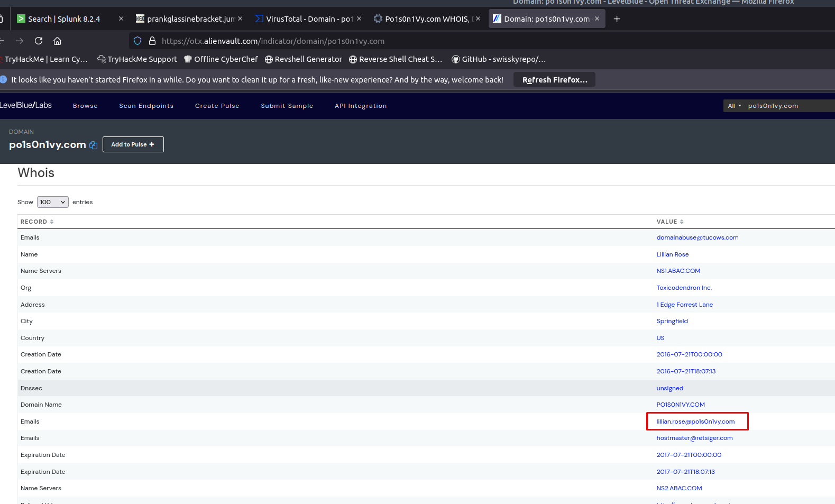Reload the page with refresh icon
835x504 pixels.
(x=39, y=41)
